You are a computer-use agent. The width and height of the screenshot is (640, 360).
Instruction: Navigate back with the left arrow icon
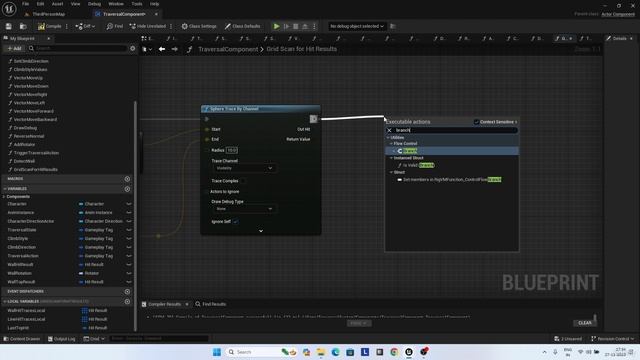(x=162, y=49)
